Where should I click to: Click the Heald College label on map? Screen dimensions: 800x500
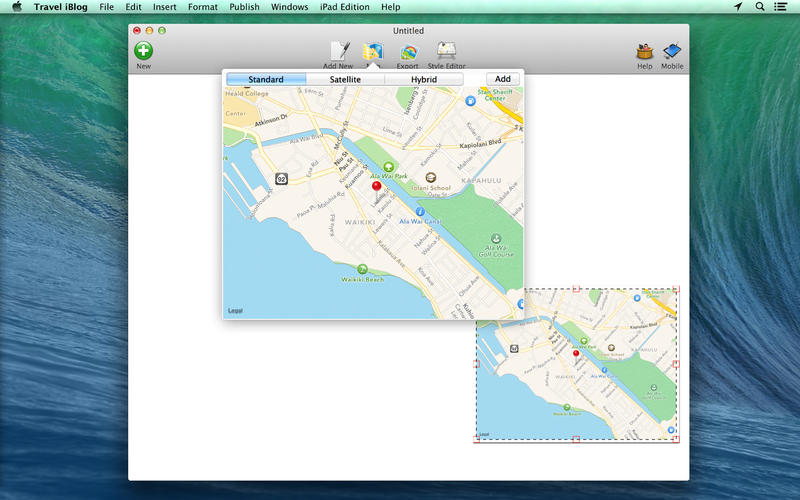pos(247,93)
